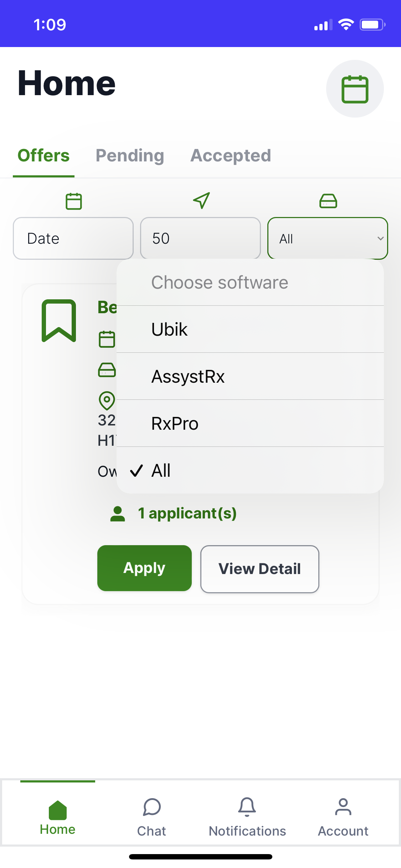Choose AssystRx software option
Image resolution: width=401 pixels, height=868 pixels.
tap(250, 376)
